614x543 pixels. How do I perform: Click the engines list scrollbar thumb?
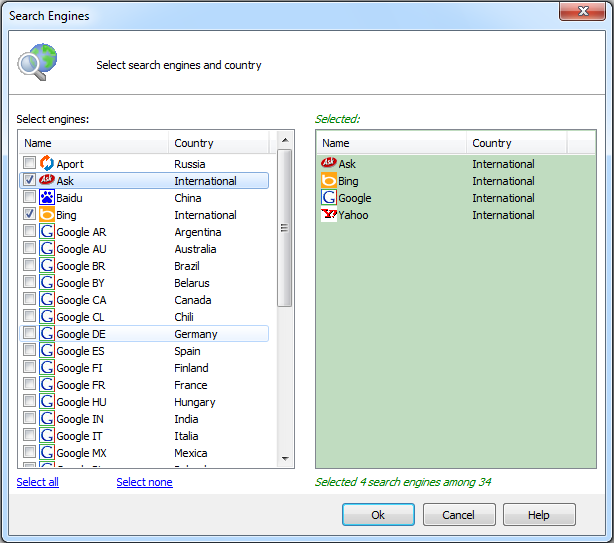[x=285, y=228]
